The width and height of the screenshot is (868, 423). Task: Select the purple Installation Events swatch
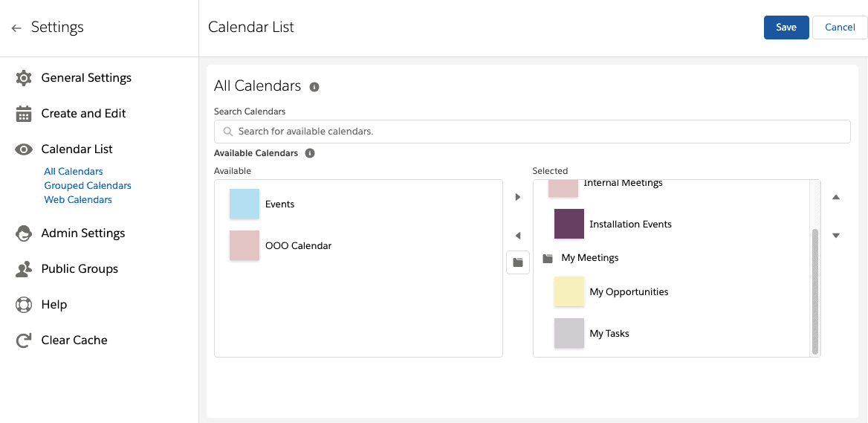pos(569,224)
